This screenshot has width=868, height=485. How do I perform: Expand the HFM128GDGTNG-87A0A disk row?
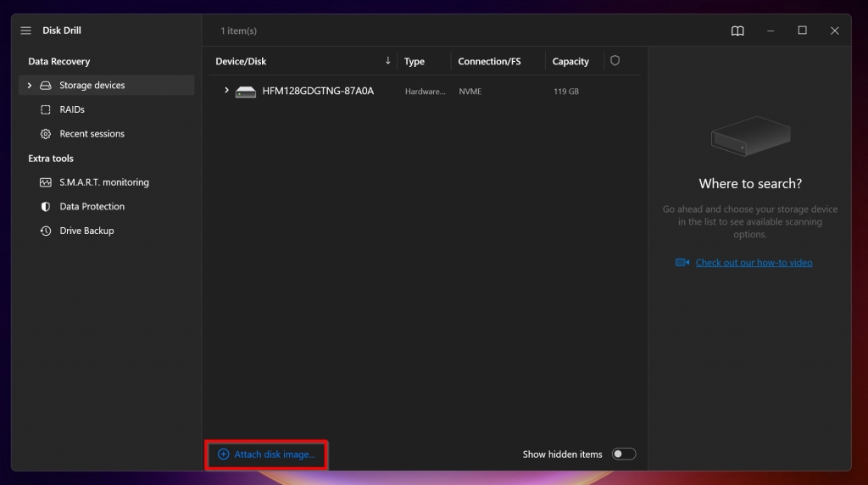(226, 90)
